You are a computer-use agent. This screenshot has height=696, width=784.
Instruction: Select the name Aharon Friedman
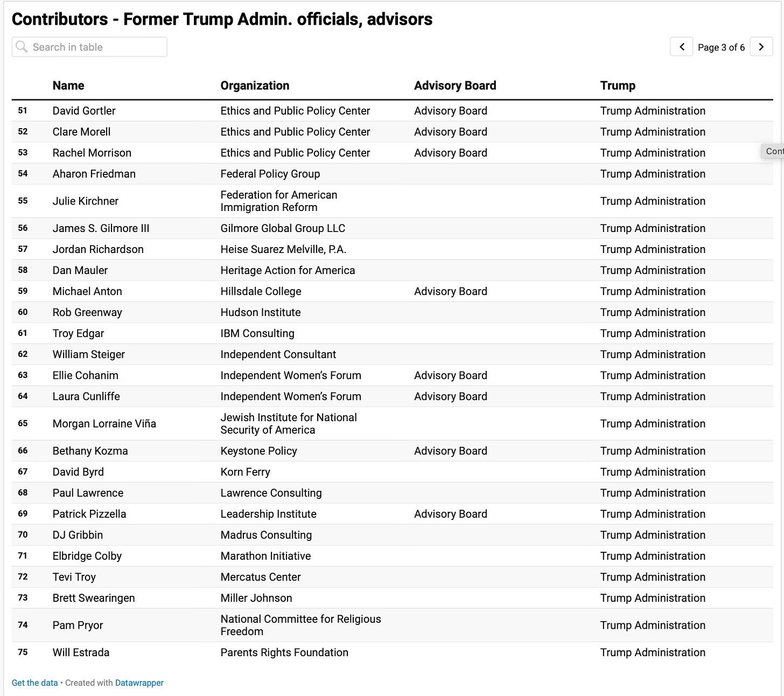94,174
